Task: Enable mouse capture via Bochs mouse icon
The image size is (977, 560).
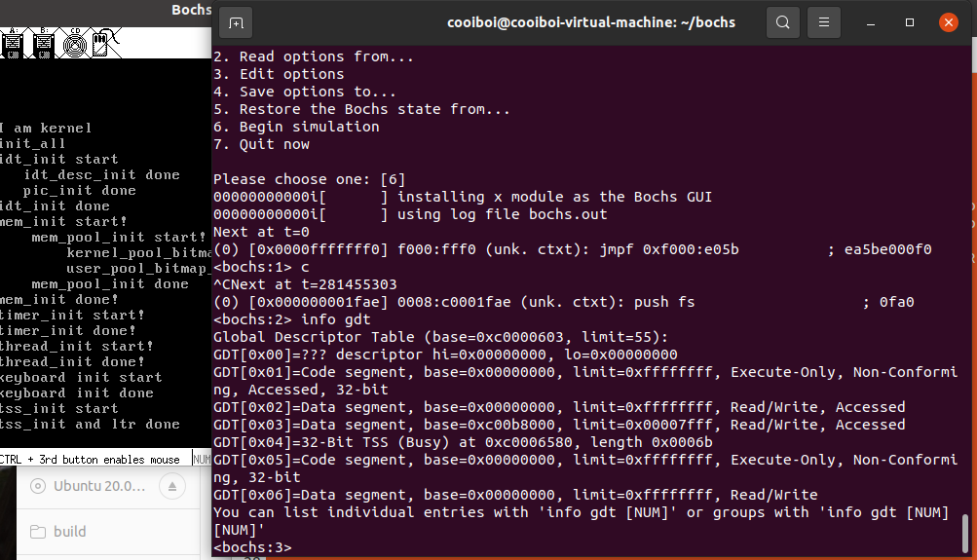Action: 106,43
